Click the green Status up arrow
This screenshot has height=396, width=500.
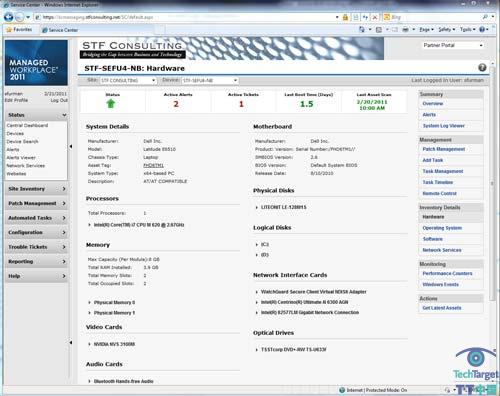[x=111, y=104]
